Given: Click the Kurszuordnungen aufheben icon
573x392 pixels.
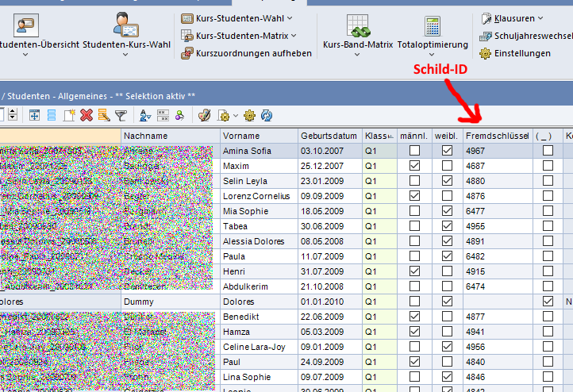Looking at the screenshot, I should pos(187,53).
